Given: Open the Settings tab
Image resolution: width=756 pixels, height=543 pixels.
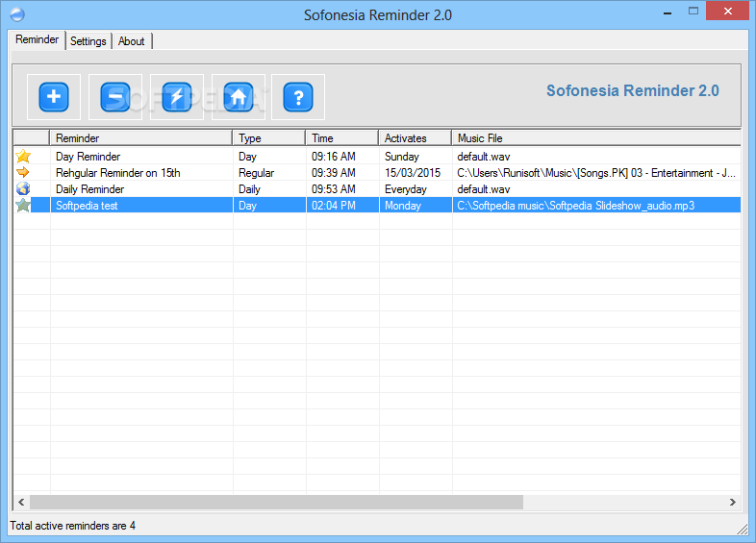Looking at the screenshot, I should pyautogui.click(x=88, y=41).
